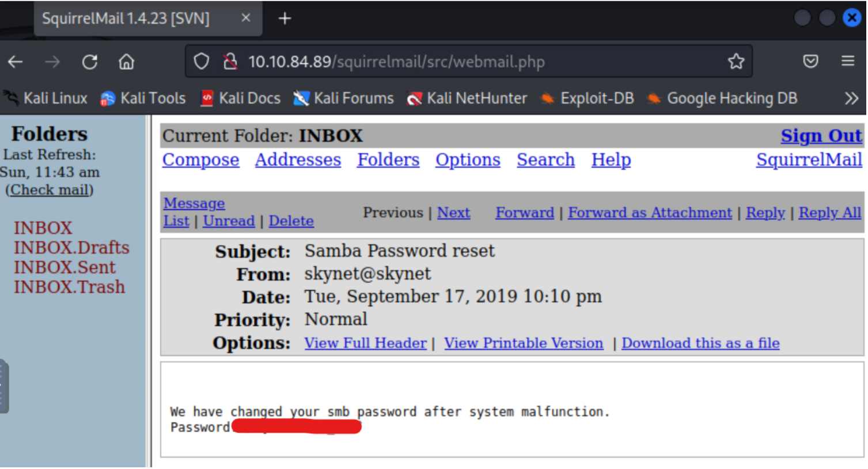Click the tracking protection shield icon
The width and height of the screenshot is (868, 469).
[201, 62]
